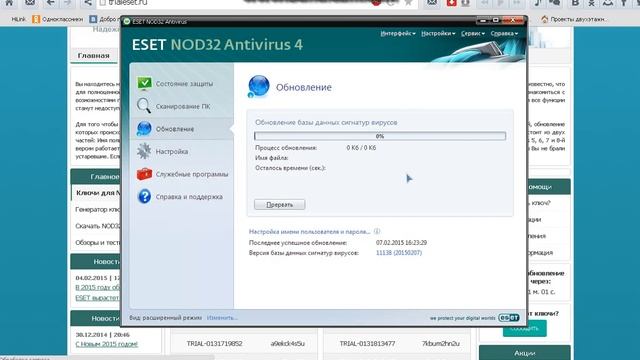Click the Прервать button to abort update
The height and width of the screenshot is (360, 640).
coord(280,204)
